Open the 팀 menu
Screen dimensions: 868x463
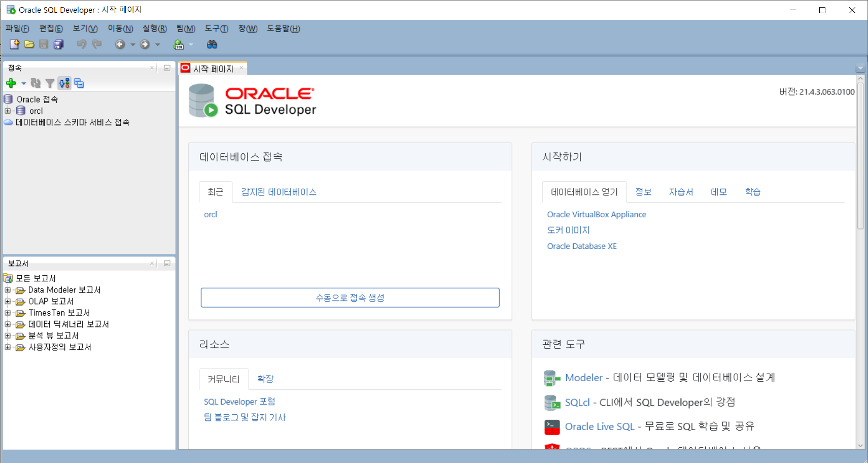pyautogui.click(x=186, y=28)
